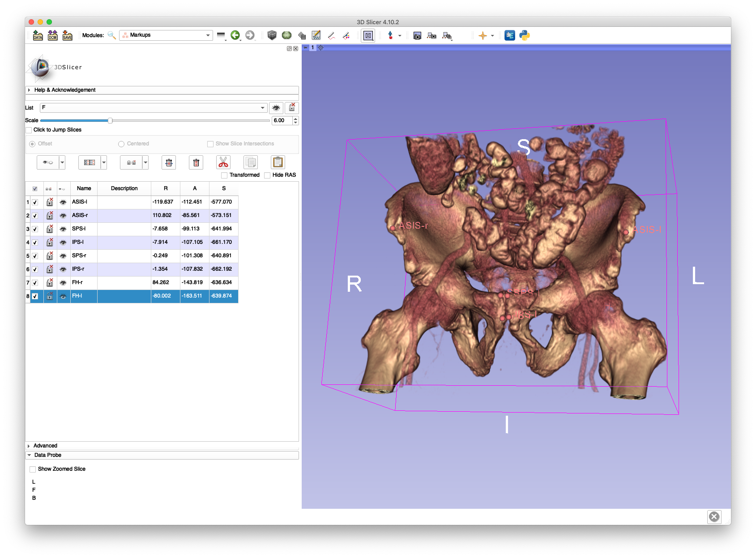
Task: Uncheck the ASIS-l row checkbox
Action: click(35, 202)
